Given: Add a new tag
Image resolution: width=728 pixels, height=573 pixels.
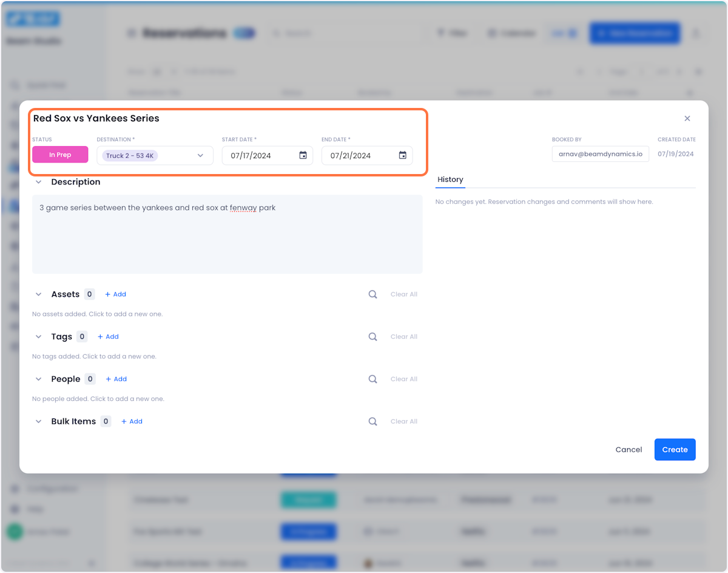Looking at the screenshot, I should pyautogui.click(x=108, y=337).
